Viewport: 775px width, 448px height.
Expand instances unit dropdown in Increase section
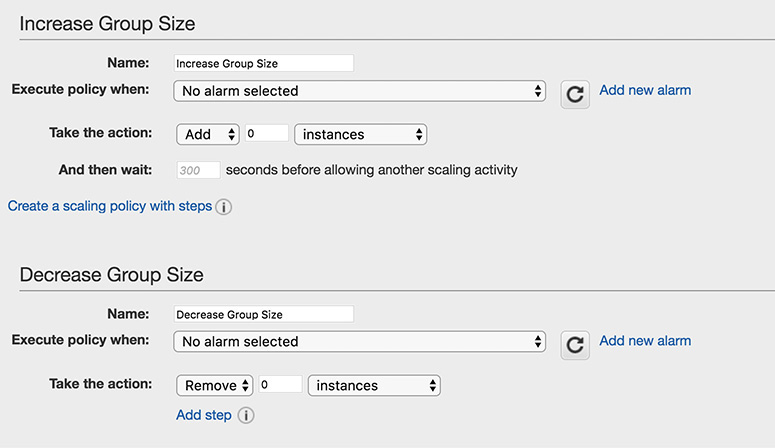click(x=360, y=134)
